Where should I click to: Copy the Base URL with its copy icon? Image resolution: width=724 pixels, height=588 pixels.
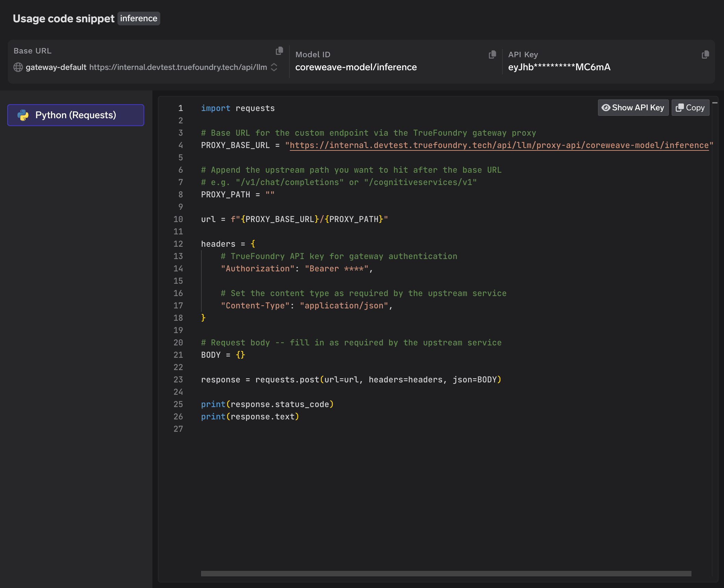coord(279,51)
